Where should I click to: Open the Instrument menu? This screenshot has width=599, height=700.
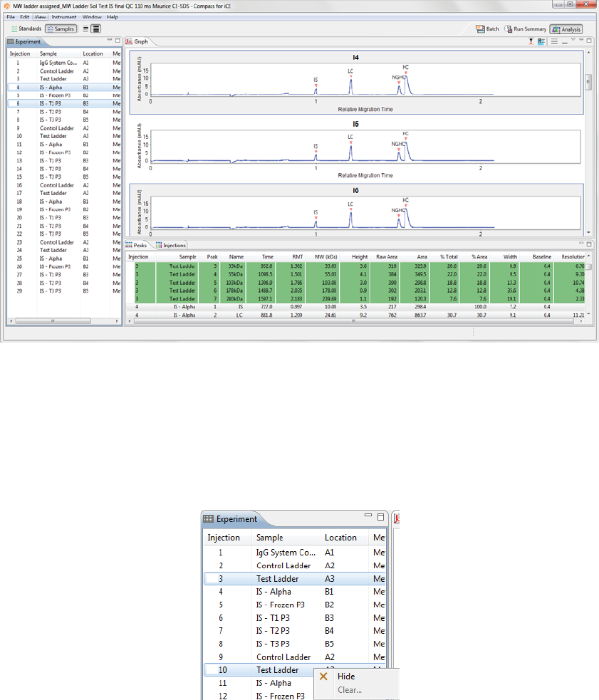64,17
